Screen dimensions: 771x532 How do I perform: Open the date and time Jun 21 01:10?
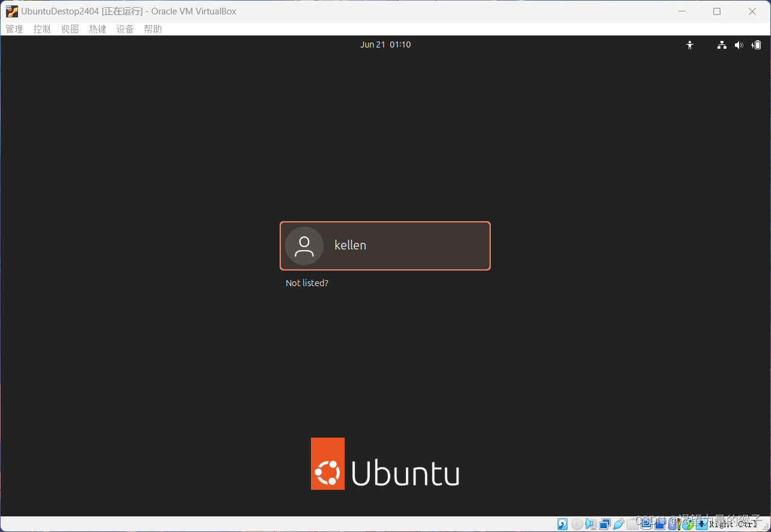[x=385, y=44]
